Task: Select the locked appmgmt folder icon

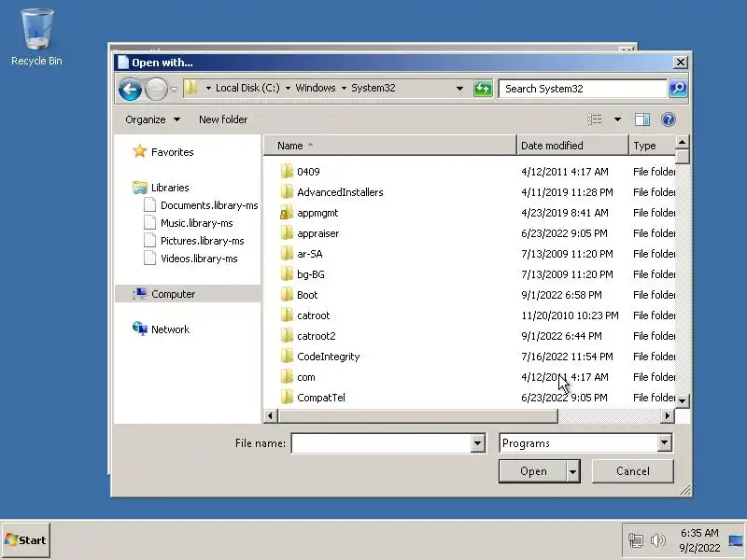Action: click(x=287, y=213)
